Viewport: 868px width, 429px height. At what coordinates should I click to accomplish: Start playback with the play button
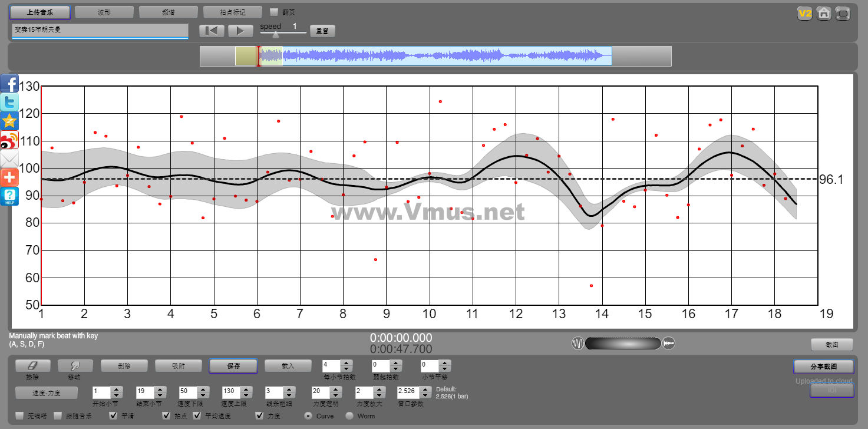click(x=240, y=31)
